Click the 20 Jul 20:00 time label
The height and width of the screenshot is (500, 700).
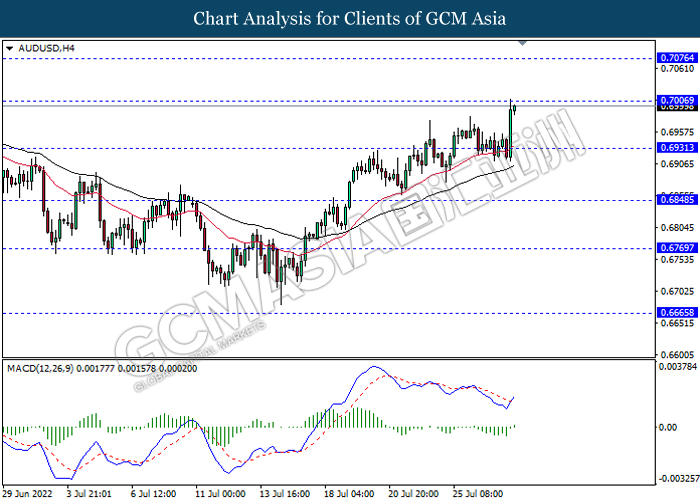tap(413, 494)
